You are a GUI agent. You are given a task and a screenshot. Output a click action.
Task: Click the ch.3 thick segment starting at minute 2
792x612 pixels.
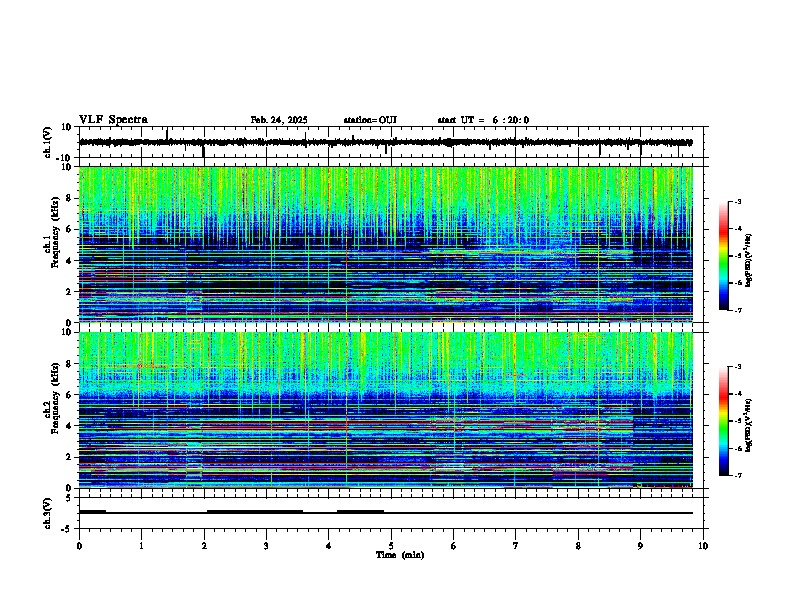pyautogui.click(x=255, y=512)
